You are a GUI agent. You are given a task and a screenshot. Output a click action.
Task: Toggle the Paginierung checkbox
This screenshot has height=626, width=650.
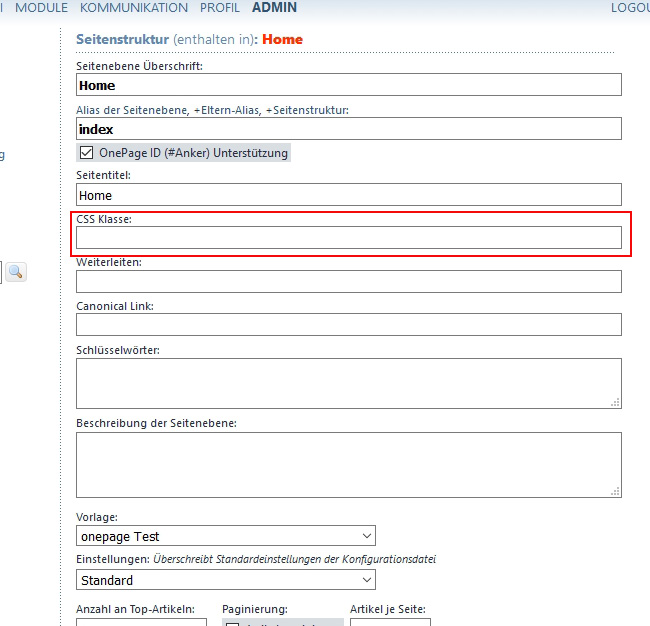232,623
